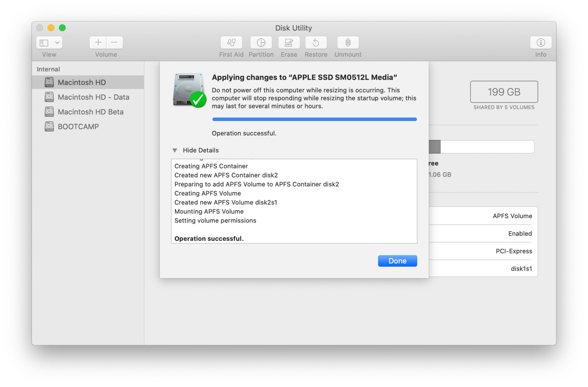Click 'Setting volume permissions' log line
Image resolution: width=588 pixels, height=387 pixels.
coord(215,221)
